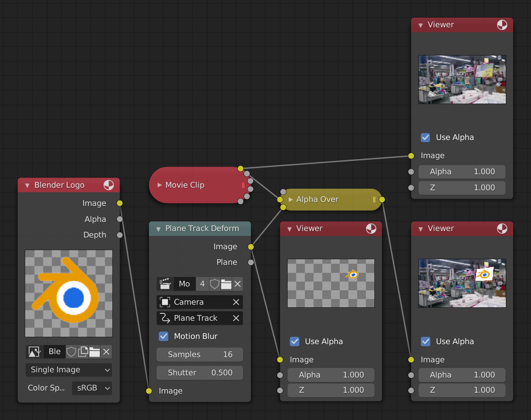Screen dimensions: 531x420
Task: Collapse the Blender Logo node with its disclosure triangle
Action: pos(27,185)
